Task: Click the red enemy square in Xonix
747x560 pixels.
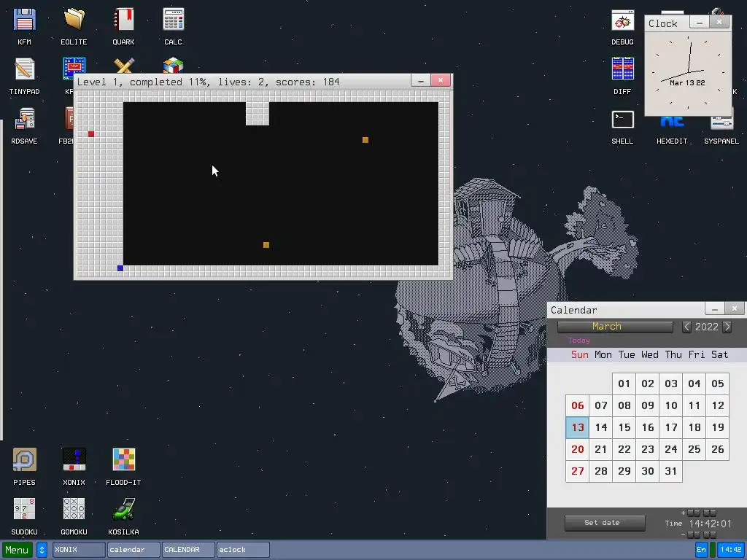Action: (91, 134)
